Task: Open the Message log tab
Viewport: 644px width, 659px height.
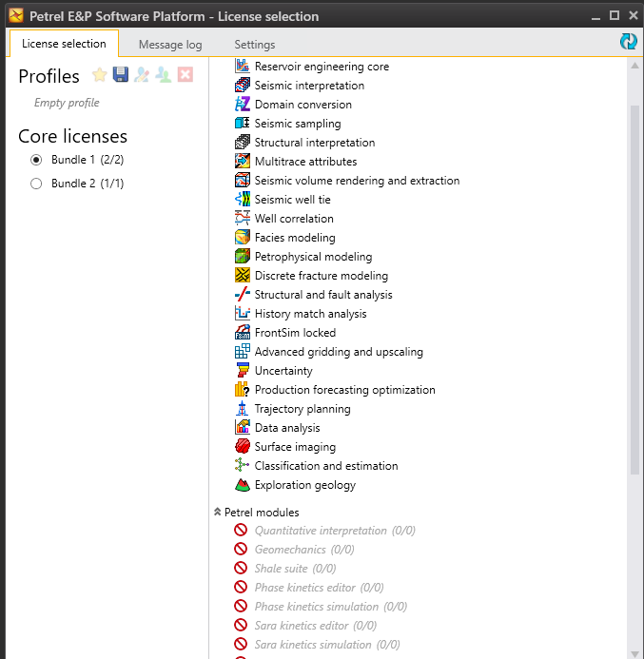Action: [x=170, y=45]
